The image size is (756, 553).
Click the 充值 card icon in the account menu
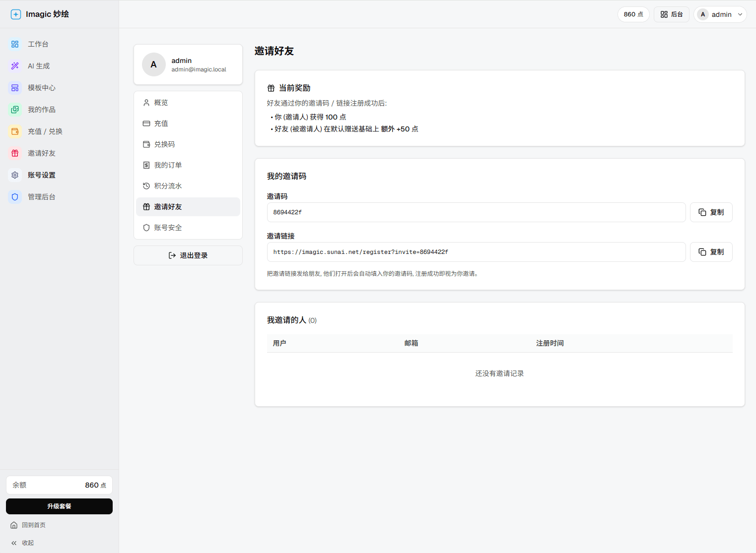(x=146, y=123)
